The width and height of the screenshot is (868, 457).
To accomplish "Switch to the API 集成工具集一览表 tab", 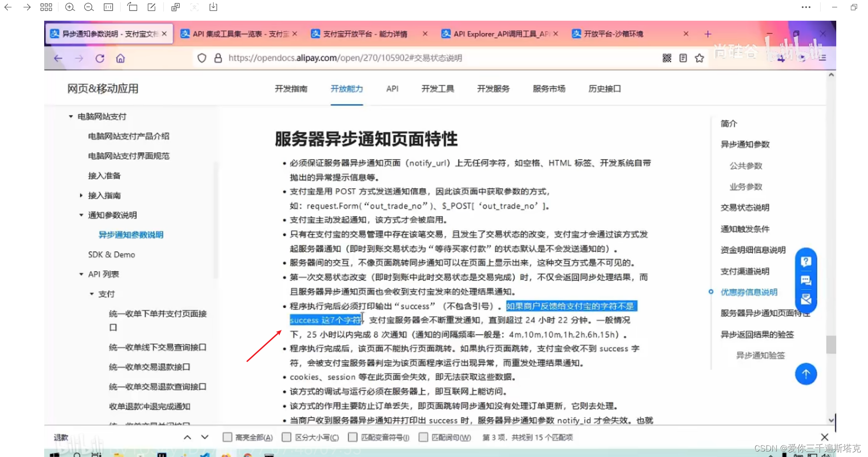I will point(239,34).
